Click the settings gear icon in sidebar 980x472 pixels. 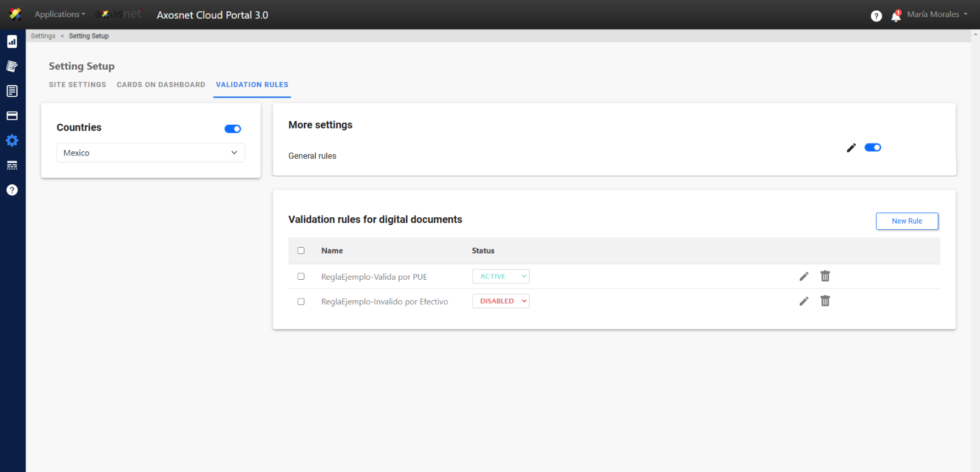[x=12, y=141]
